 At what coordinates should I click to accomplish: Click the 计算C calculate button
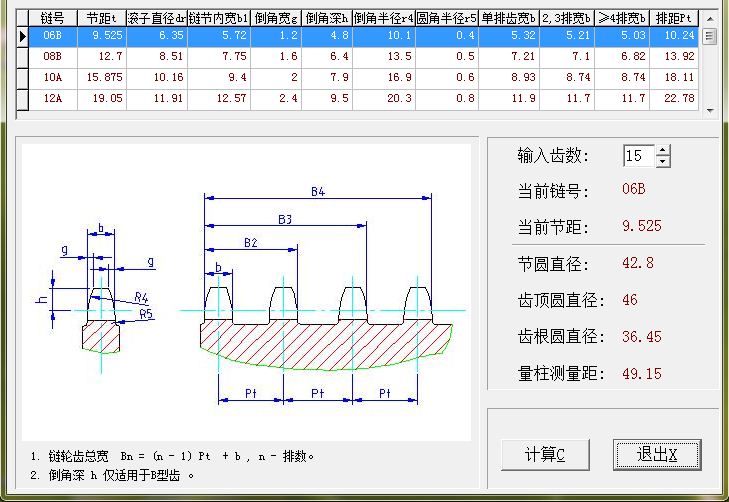click(545, 455)
